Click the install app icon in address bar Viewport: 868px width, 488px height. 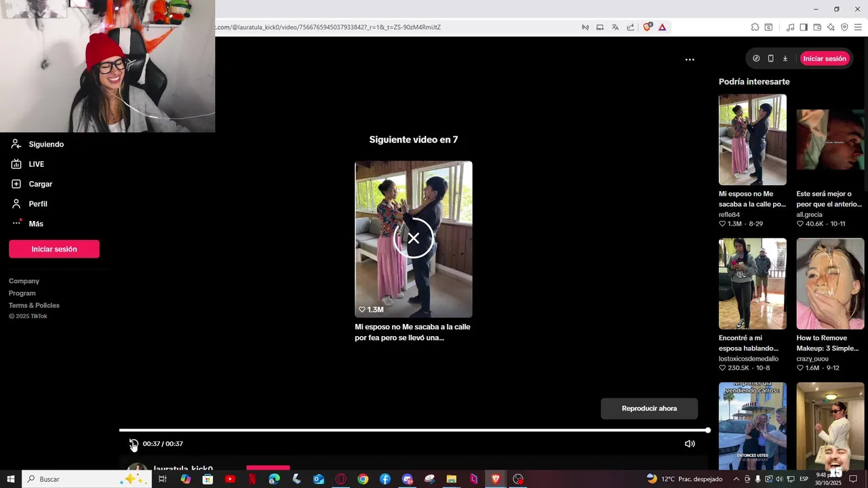(600, 27)
